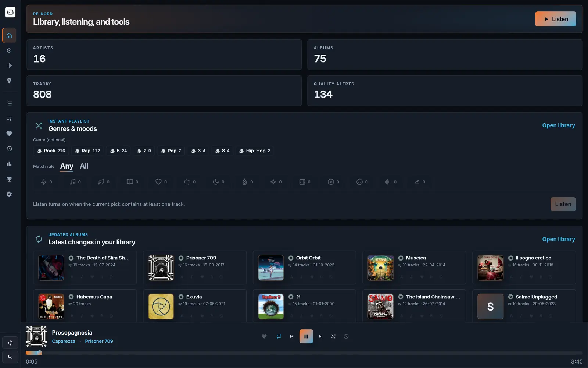
Task: Open the trophy icon in sidebar
Action: tap(9, 179)
